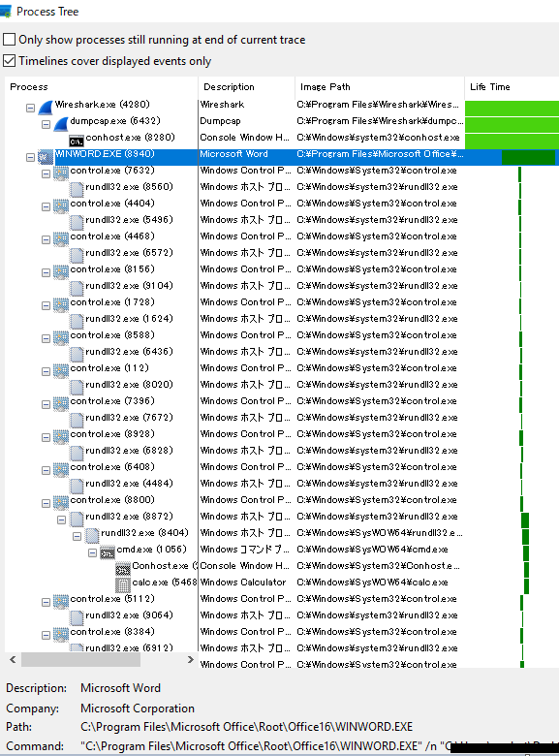
Task: Click the rundll32.exe (9104) icon
Action: 77,288
